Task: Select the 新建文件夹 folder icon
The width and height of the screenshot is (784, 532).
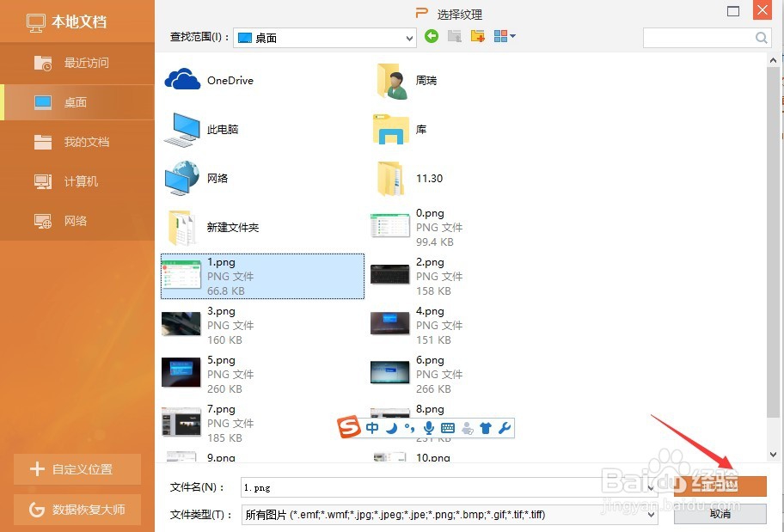Action: [x=181, y=228]
